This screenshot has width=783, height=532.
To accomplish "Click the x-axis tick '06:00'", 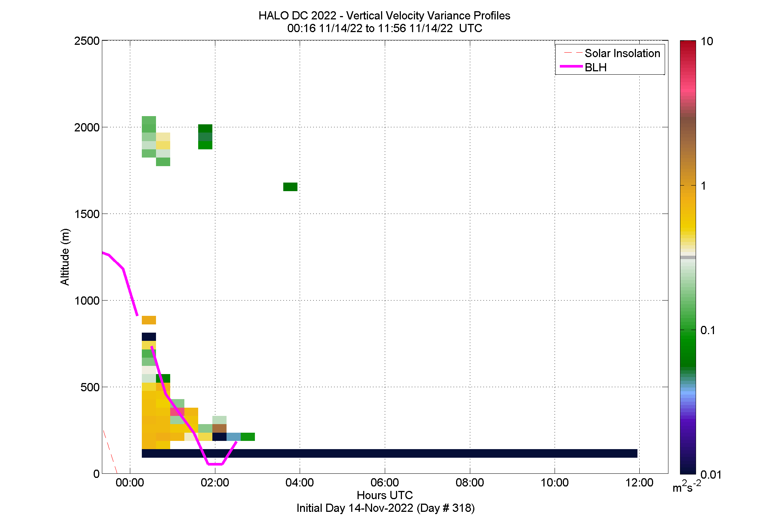I will coord(385,482).
